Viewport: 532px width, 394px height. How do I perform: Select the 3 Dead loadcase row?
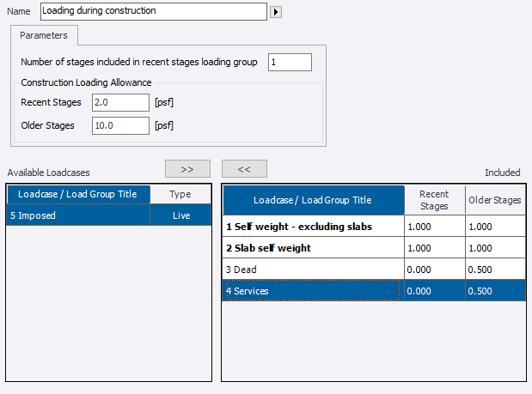tap(313, 270)
